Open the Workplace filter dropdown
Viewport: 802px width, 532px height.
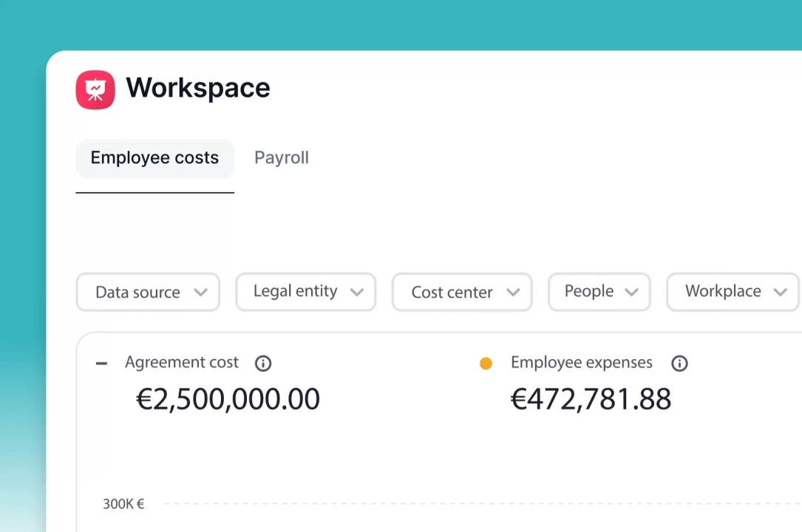click(732, 292)
